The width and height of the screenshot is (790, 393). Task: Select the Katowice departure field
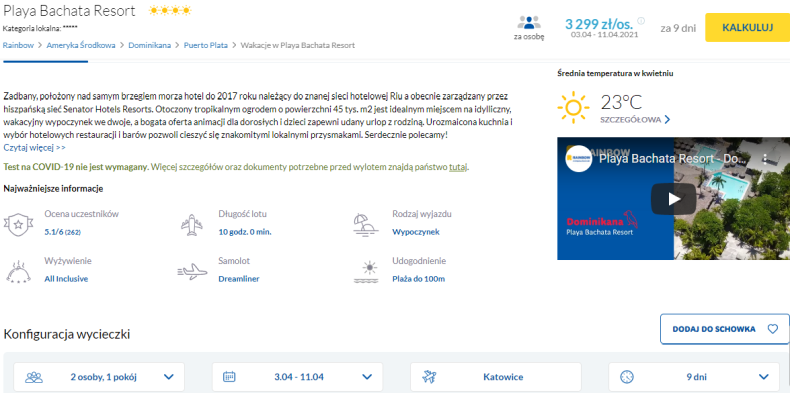pos(496,377)
